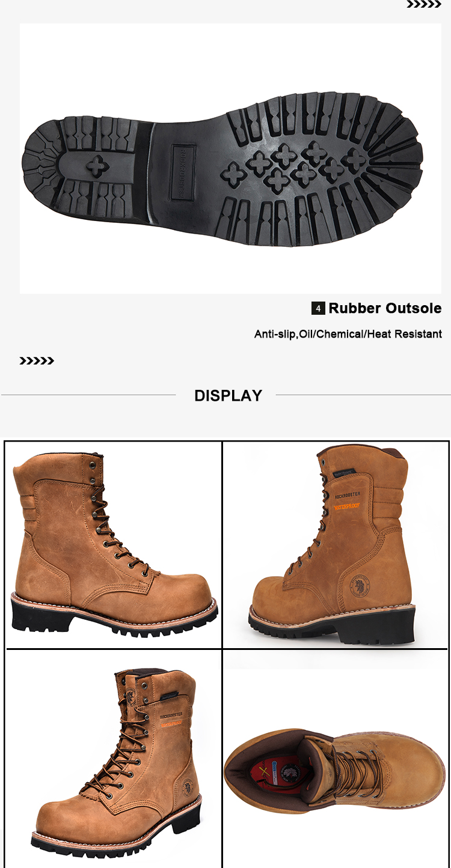Screen dimensions: 451x868
Task: Click the round logo on front-angle boot ankle
Action: coord(188,786)
